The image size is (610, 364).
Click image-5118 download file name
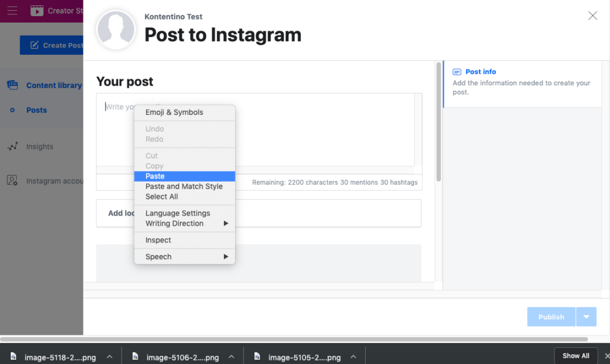click(60, 357)
